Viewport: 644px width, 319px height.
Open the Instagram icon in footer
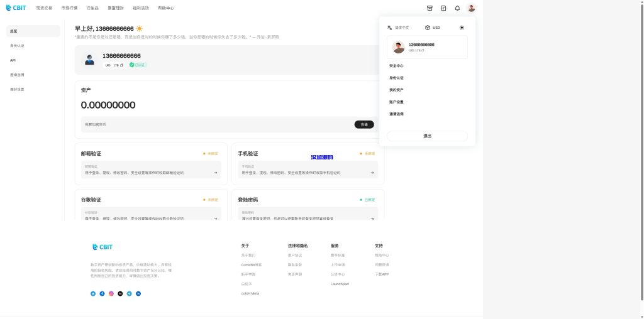pyautogui.click(x=111, y=294)
